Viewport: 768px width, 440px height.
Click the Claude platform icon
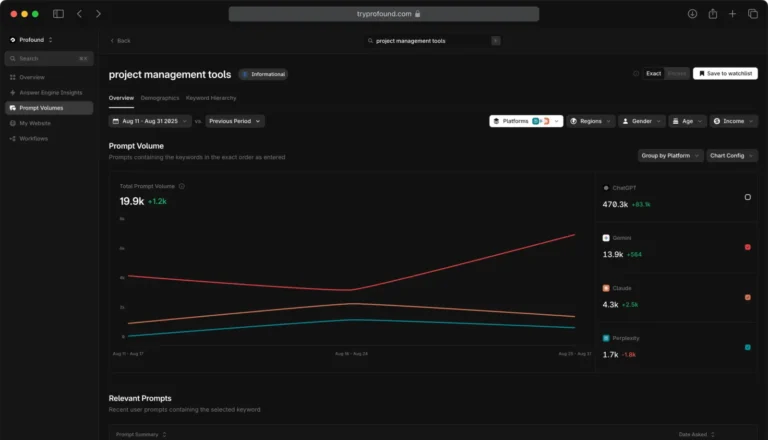click(606, 288)
